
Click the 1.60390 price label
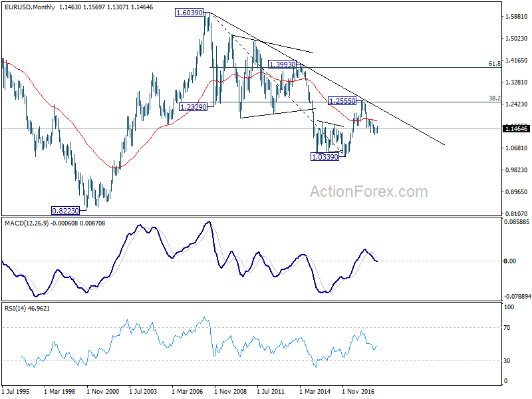190,13
